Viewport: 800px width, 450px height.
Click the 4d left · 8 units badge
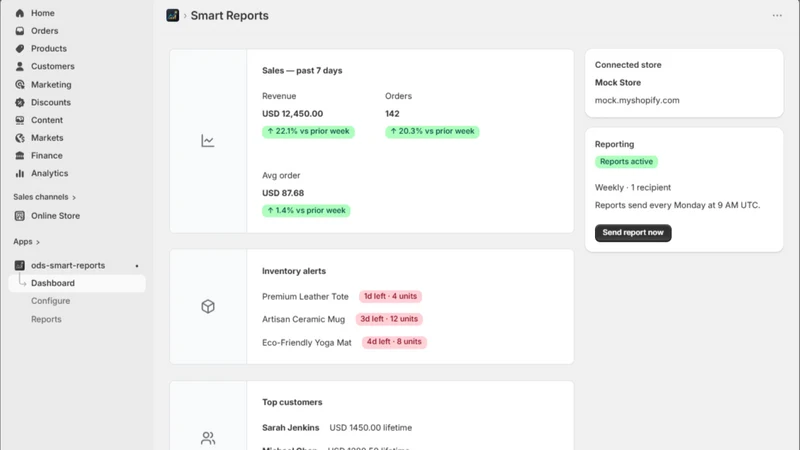(394, 342)
